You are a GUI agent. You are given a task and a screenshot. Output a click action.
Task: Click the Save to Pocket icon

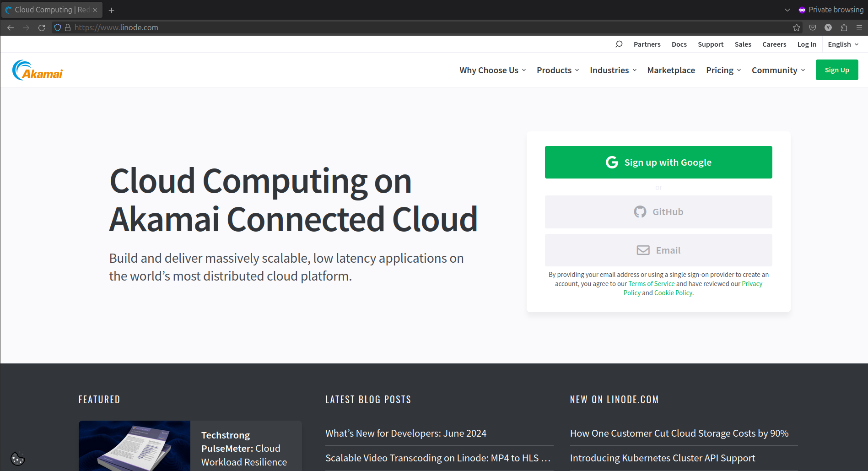pos(813,27)
